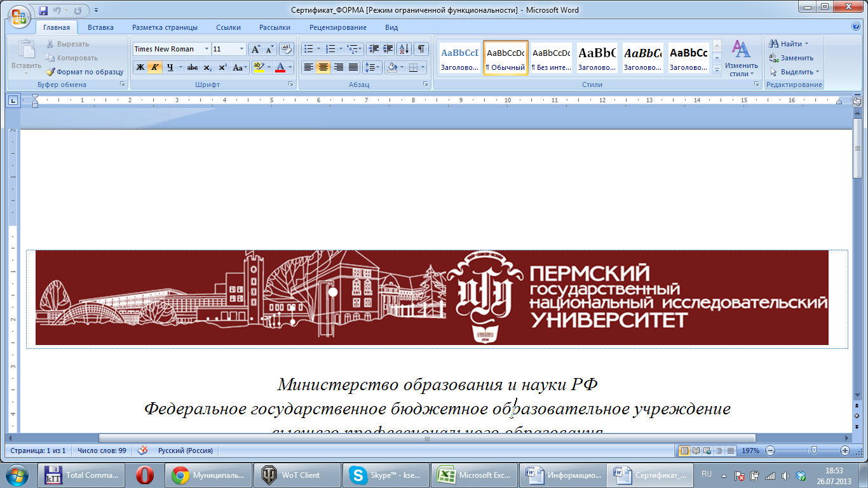Apply the Без инте... style

tap(552, 58)
